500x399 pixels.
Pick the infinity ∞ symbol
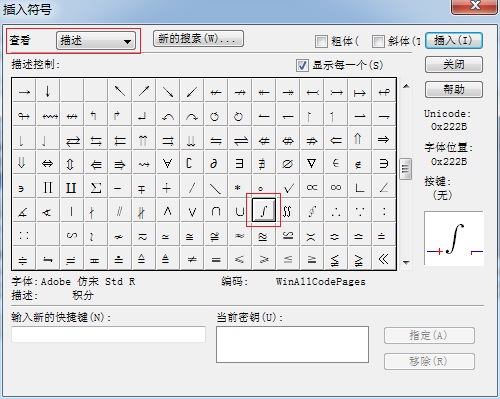pos(336,187)
